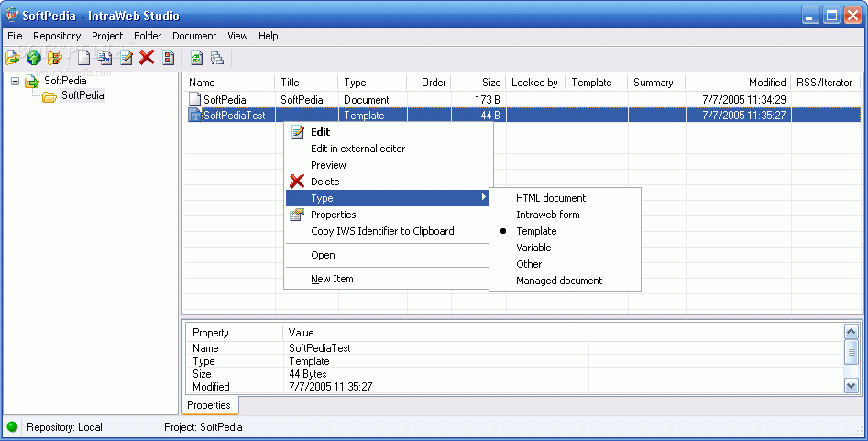Click the 7/7/2005 11:34:29 modified cell
This screenshot has height=441, width=868.
coord(744,100)
